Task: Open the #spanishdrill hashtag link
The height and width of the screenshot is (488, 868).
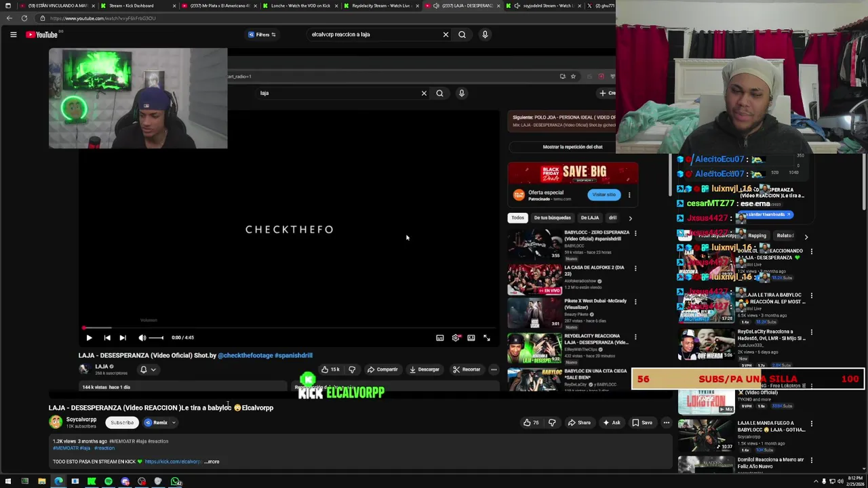Action: [294, 355]
